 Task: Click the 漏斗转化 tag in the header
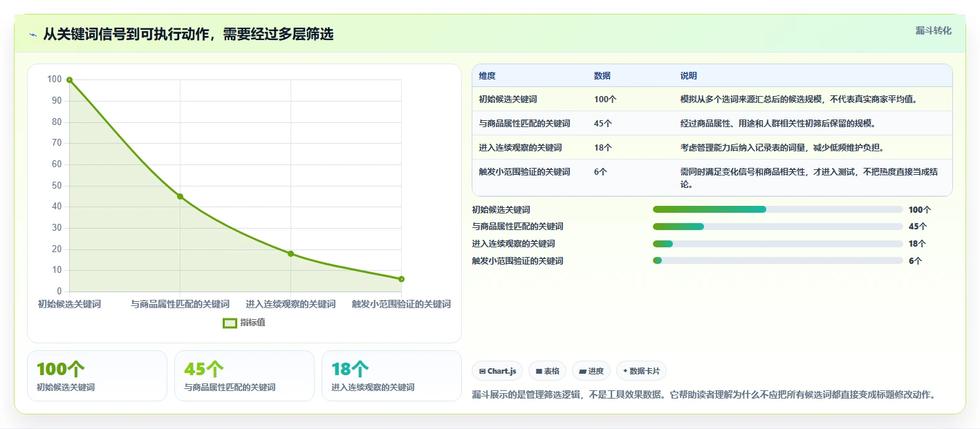tap(933, 30)
